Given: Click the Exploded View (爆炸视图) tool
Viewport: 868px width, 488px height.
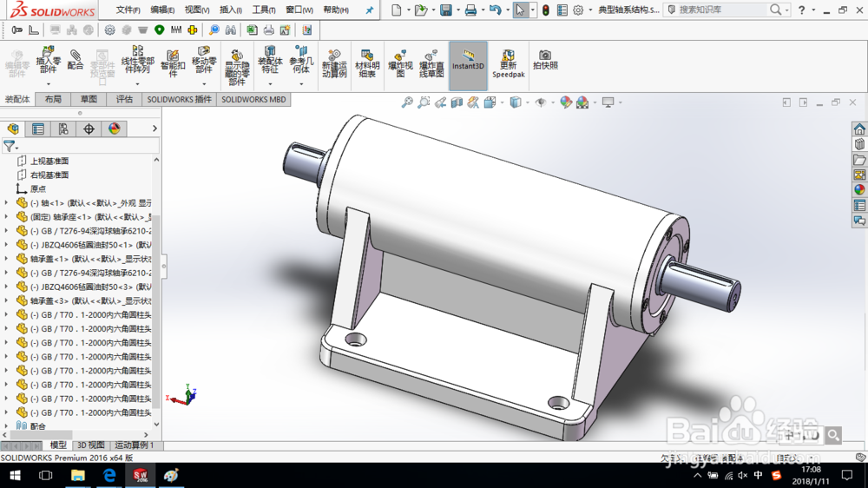Looking at the screenshot, I should point(400,63).
